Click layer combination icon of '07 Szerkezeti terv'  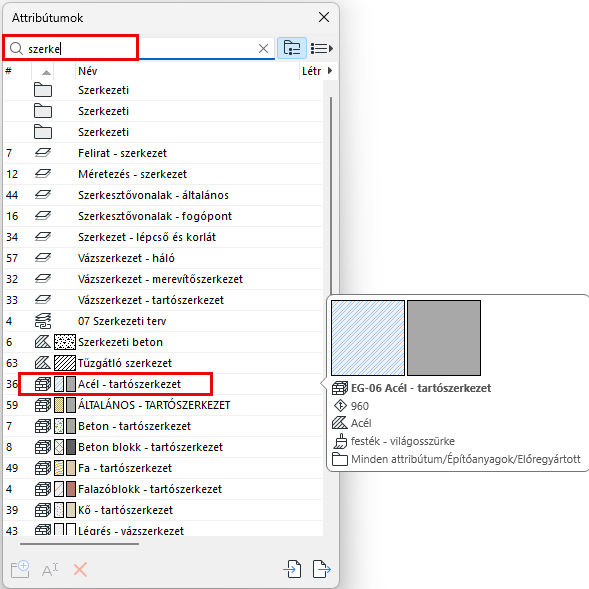pyautogui.click(x=43, y=321)
